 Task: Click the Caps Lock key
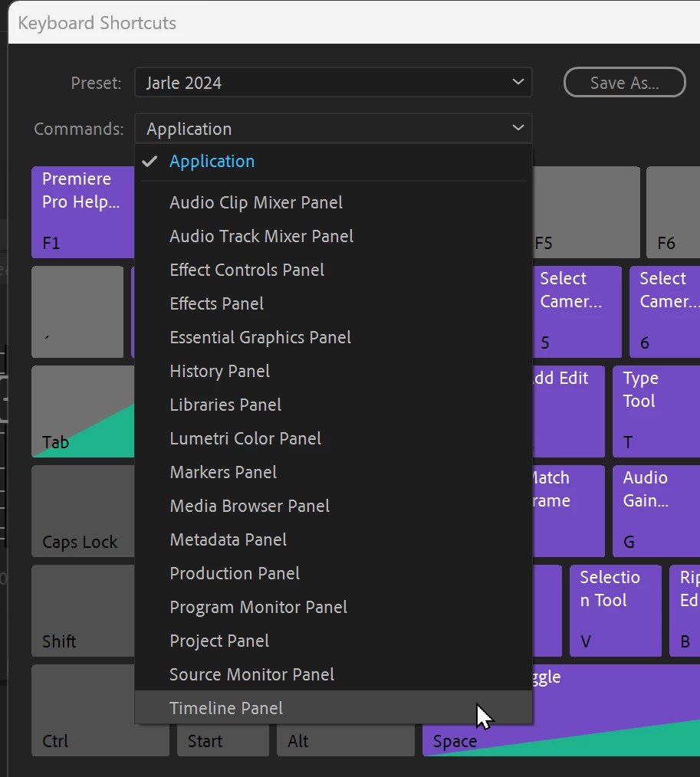pos(83,511)
